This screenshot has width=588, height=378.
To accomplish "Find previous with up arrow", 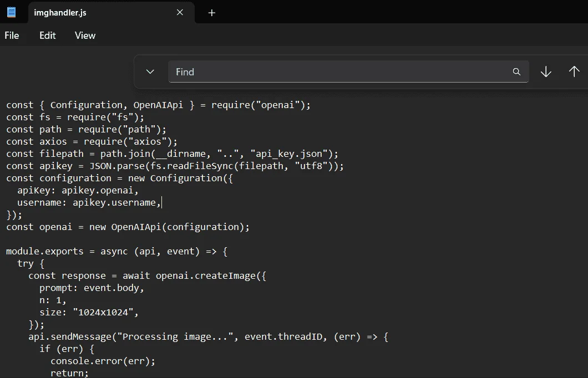I will click(x=574, y=71).
